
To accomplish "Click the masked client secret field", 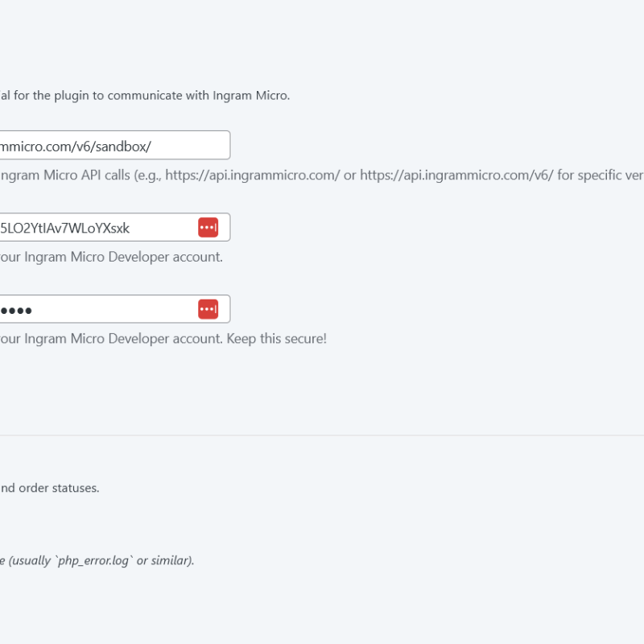I will click(x=114, y=309).
